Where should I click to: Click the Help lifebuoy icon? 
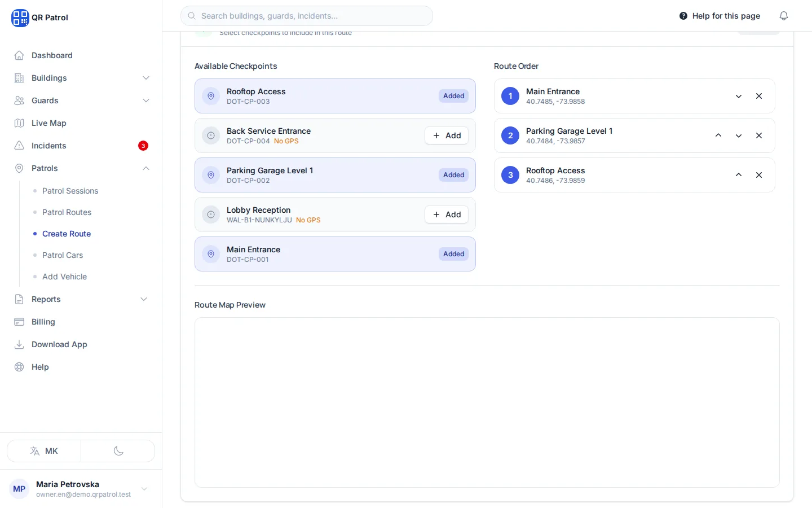coord(19,367)
